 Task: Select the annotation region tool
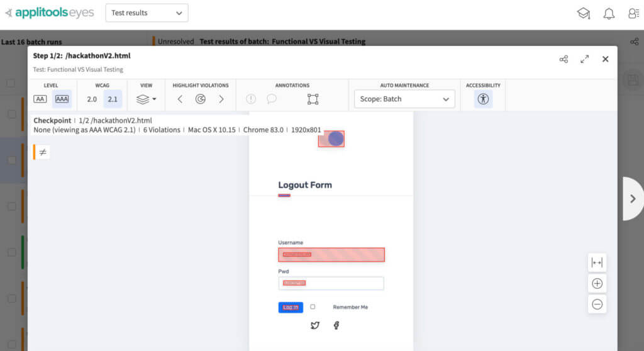click(x=313, y=99)
